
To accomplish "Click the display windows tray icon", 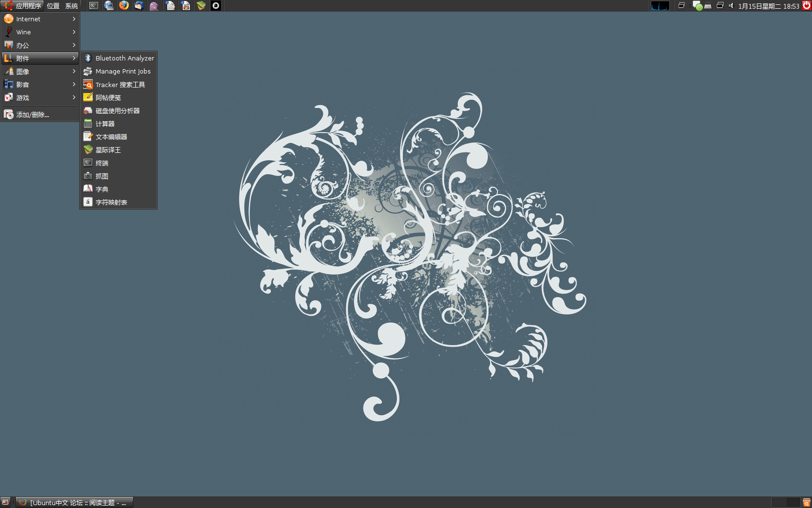I will coord(720,6).
